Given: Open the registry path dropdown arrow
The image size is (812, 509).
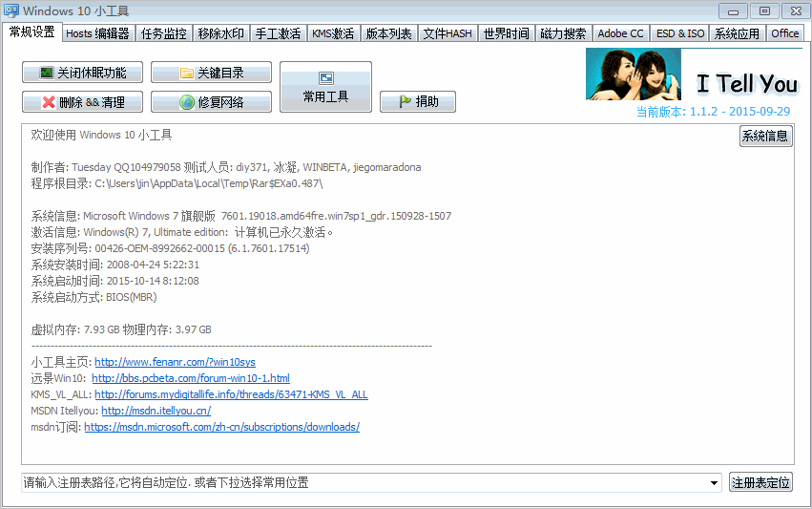Looking at the screenshot, I should coord(714,483).
